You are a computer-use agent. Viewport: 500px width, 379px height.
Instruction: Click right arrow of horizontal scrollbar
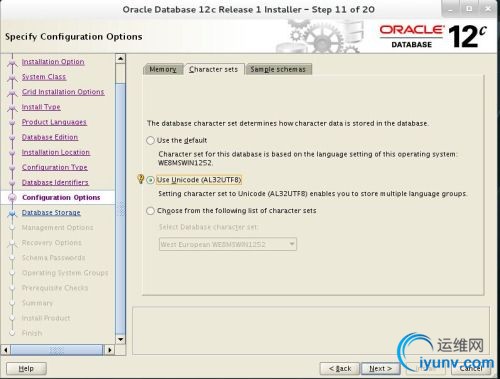pos(110,350)
